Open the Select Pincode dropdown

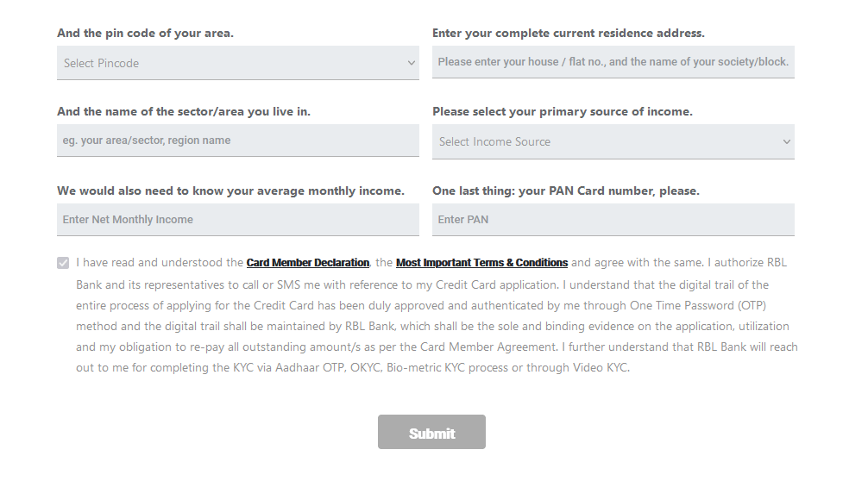click(238, 63)
